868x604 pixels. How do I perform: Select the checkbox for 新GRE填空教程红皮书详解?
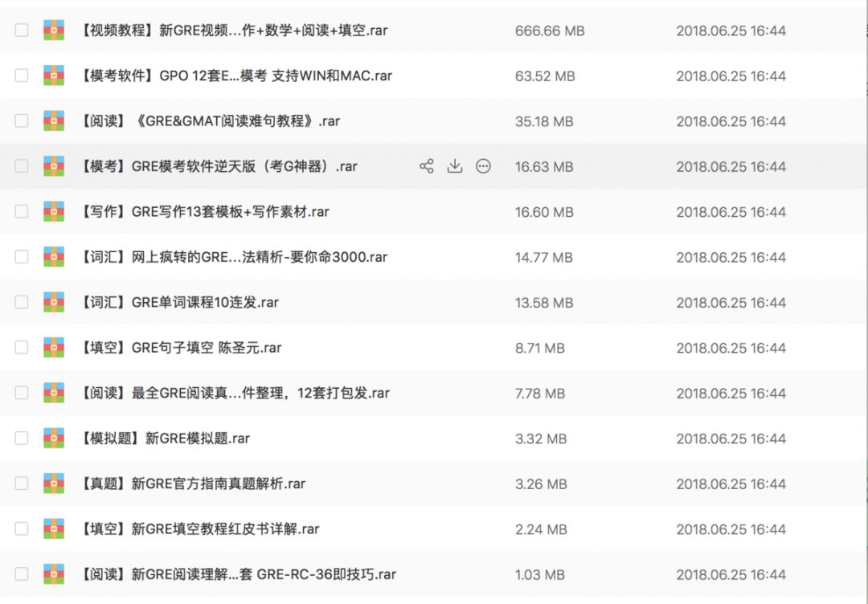22,529
